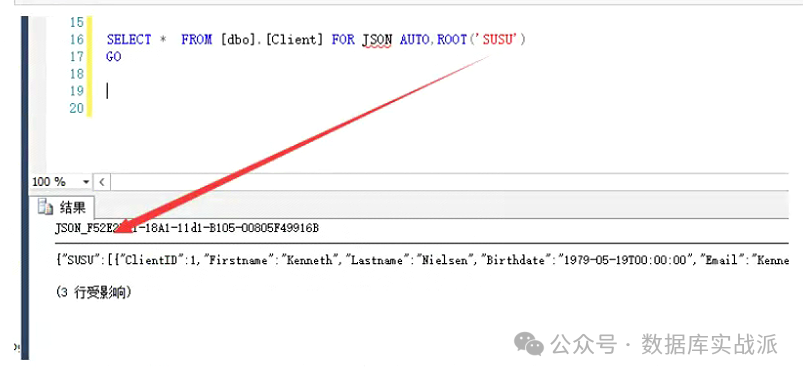Click line number 20 in the gutter
This screenshot has height=376, width=803.
pyautogui.click(x=76, y=108)
